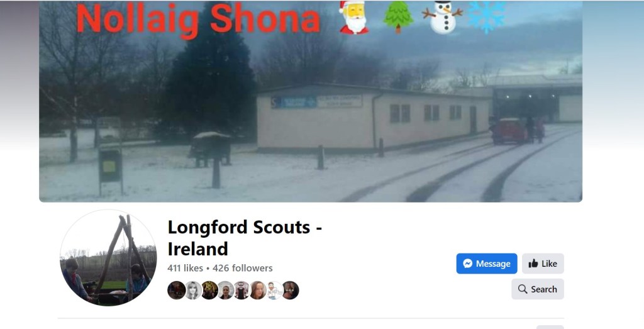Open the third follower avatar with golden lights
The image size is (644, 329).
pos(209,291)
